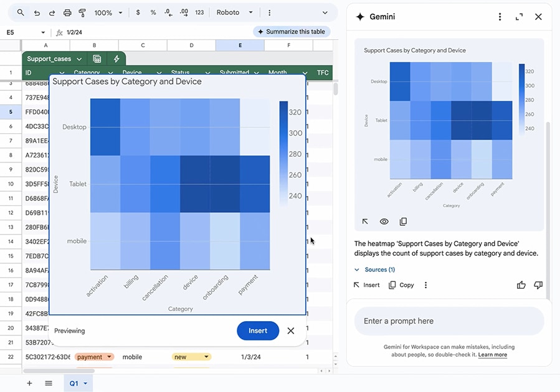This screenshot has height=392, width=560.
Task: Open the Learn more link
Action: pos(492,355)
